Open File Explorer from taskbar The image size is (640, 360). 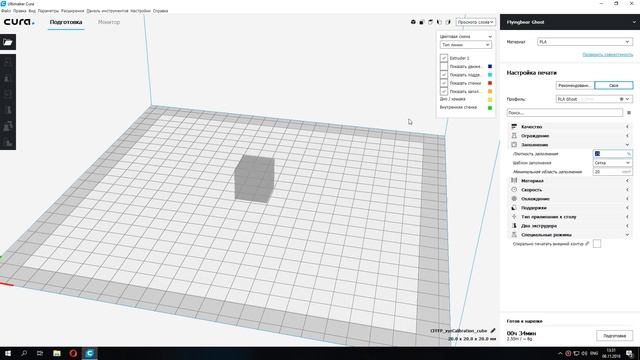click(57, 353)
